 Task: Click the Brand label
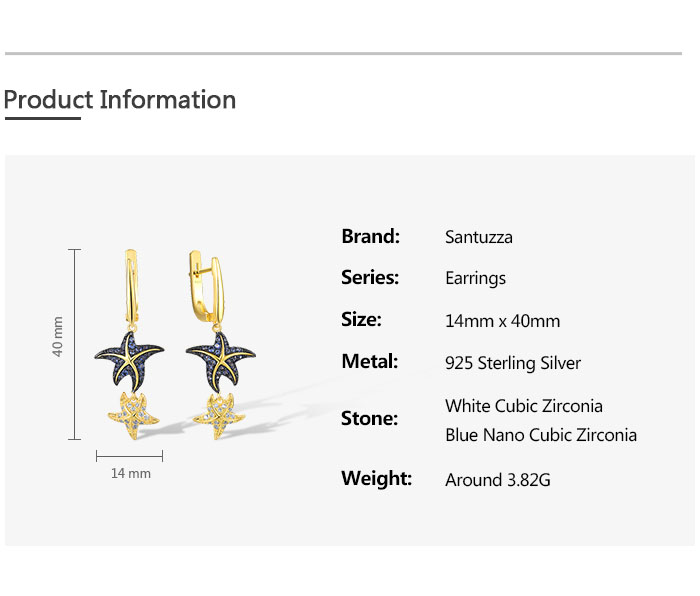(370, 236)
